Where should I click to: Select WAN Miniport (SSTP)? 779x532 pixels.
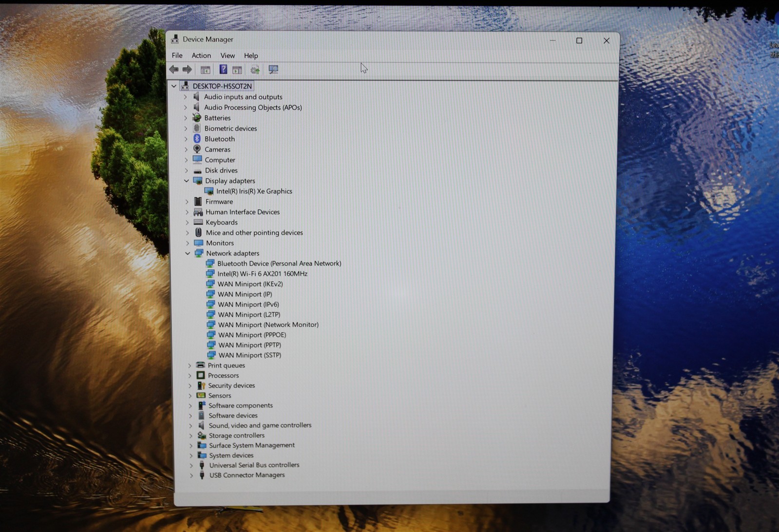coord(250,355)
